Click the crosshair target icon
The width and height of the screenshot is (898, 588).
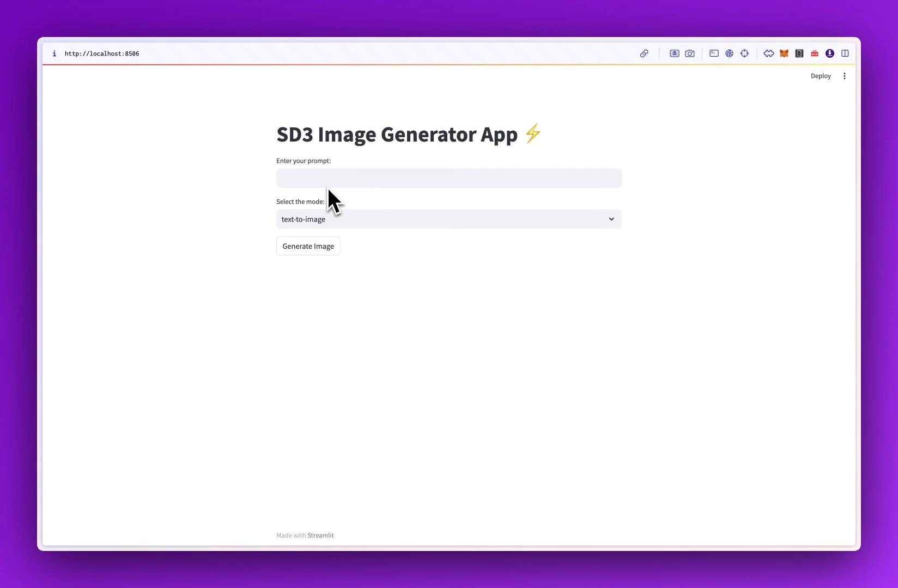coord(744,53)
